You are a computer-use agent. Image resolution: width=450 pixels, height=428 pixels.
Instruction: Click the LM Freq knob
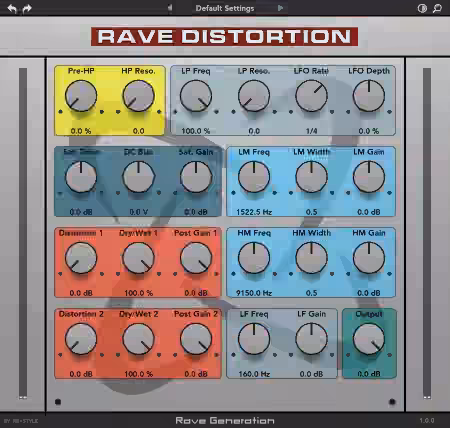[254, 177]
